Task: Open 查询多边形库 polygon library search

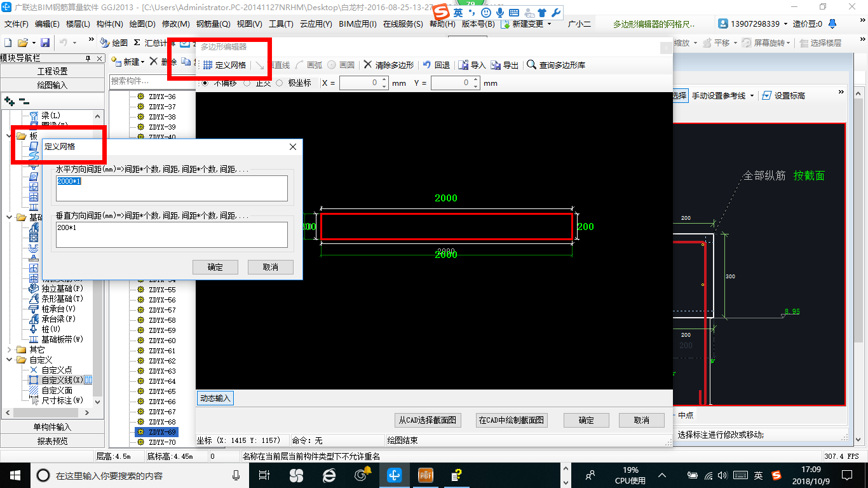Action: pyautogui.click(x=557, y=65)
